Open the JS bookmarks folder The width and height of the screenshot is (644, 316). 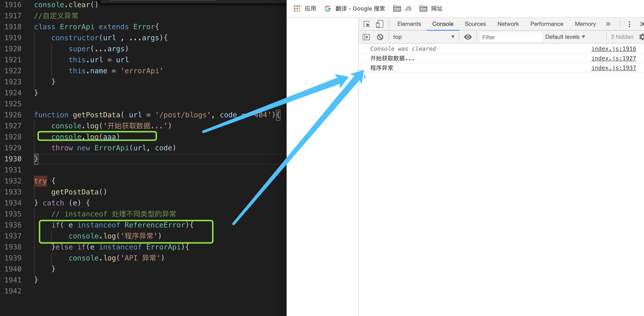click(x=402, y=9)
